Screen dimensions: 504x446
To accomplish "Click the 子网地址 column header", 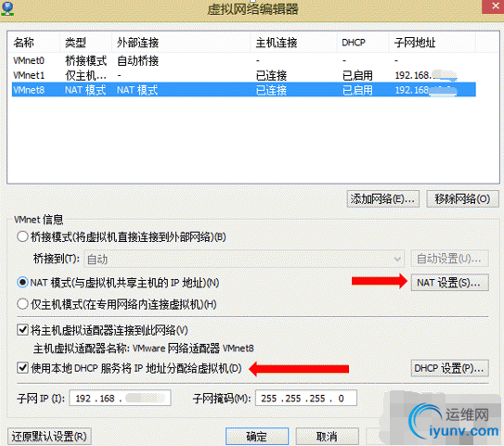I will (x=433, y=43).
